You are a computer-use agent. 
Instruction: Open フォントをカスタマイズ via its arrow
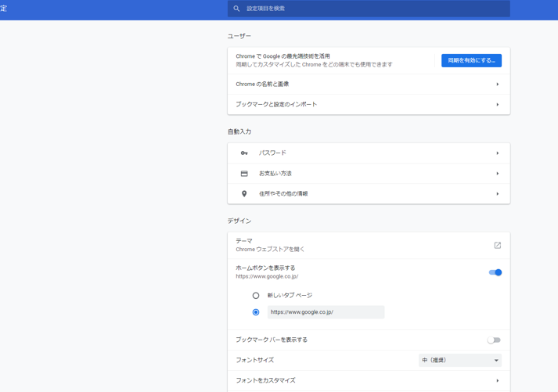point(498,380)
